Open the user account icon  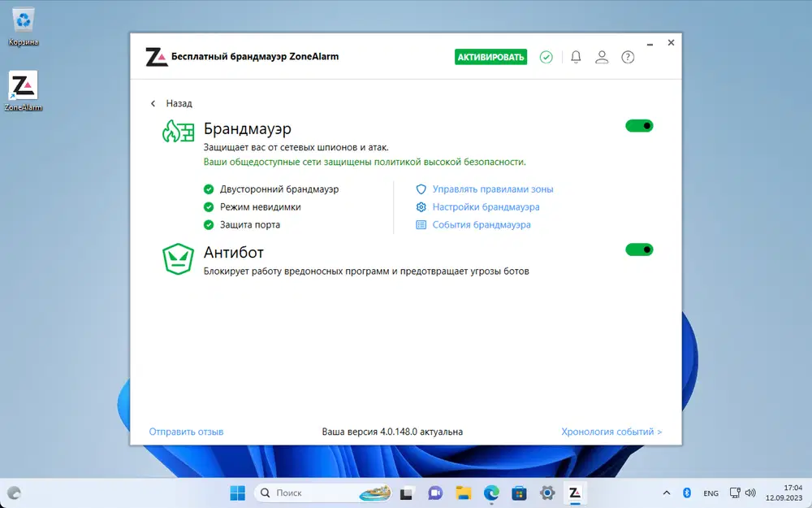coord(602,57)
